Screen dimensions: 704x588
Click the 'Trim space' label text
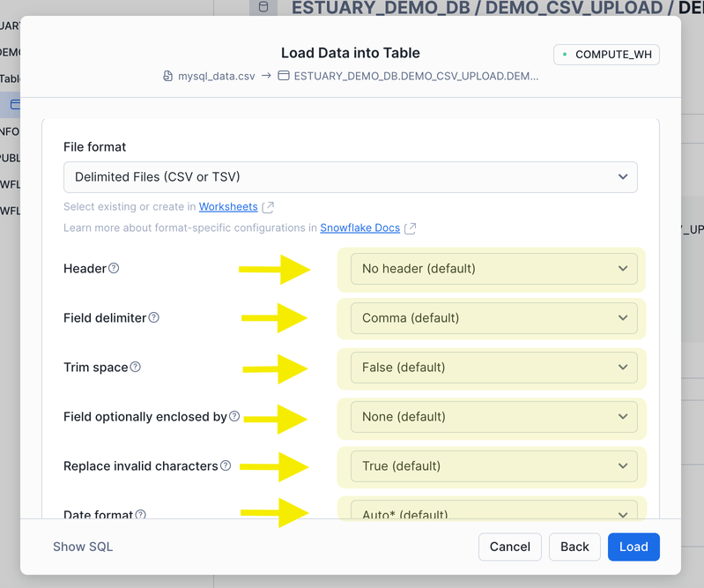tap(96, 368)
